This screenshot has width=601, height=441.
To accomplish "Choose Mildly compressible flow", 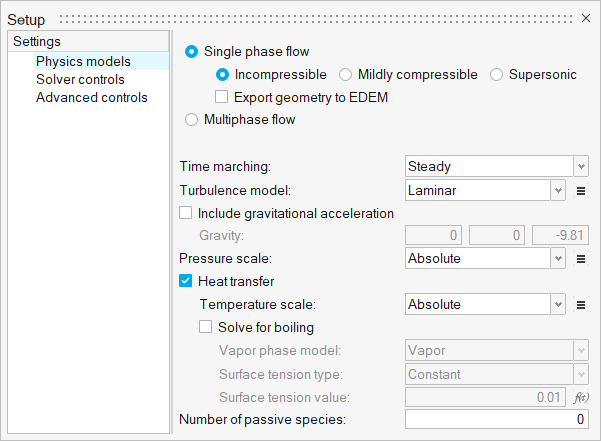I will [346, 74].
